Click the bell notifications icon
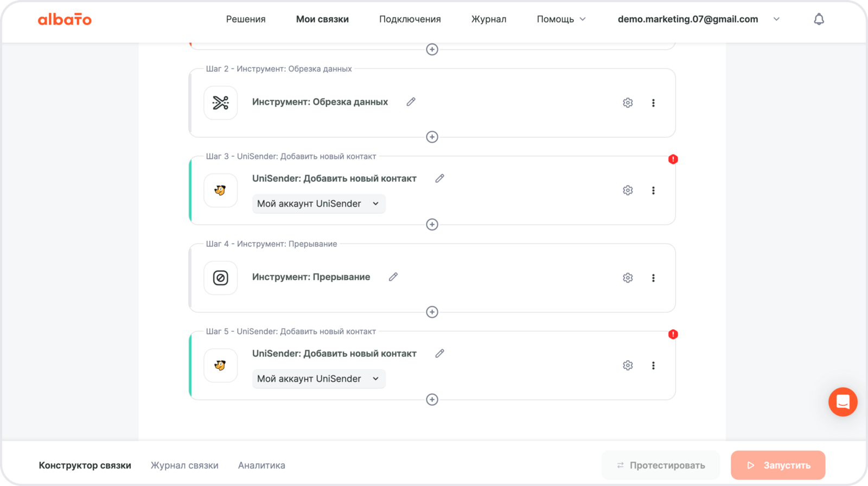The width and height of the screenshot is (868, 486). [x=819, y=20]
